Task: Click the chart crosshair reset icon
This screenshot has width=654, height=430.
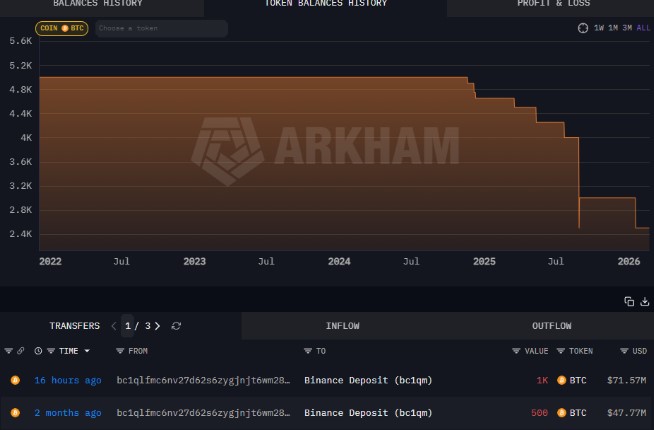Action: (583, 28)
